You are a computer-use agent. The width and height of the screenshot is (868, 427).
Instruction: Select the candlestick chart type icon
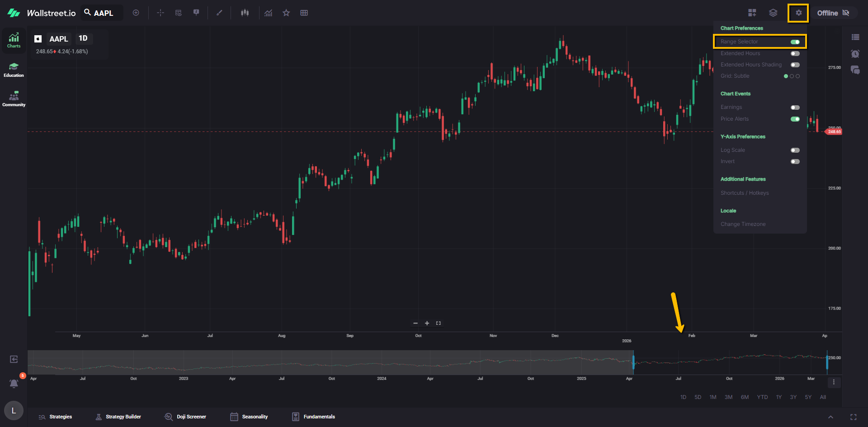[245, 13]
